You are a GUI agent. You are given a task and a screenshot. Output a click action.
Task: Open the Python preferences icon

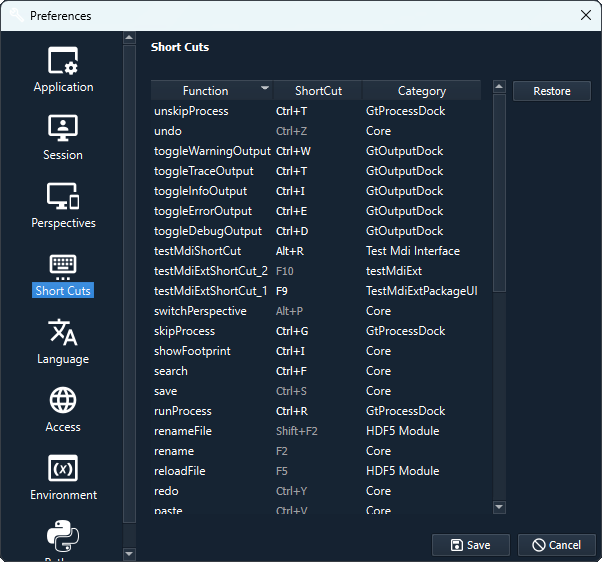pyautogui.click(x=63, y=536)
